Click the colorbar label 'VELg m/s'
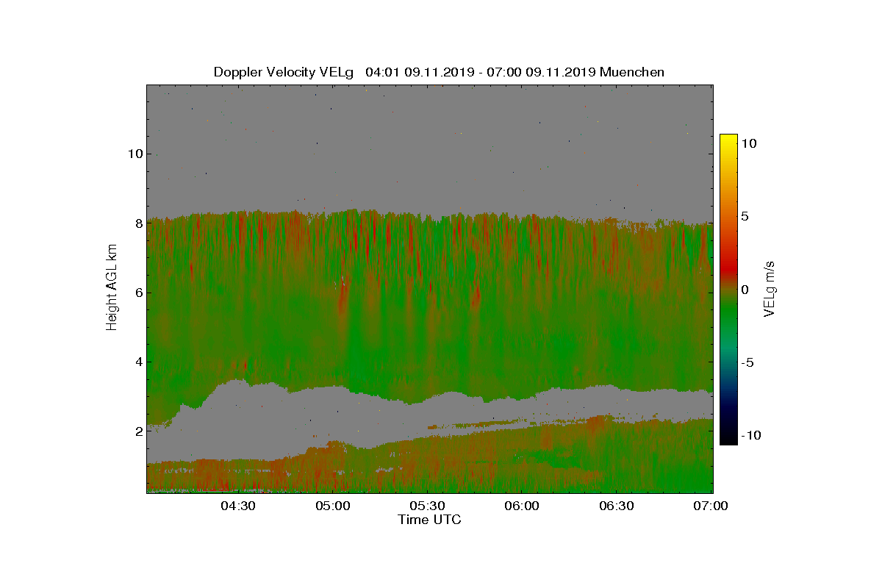Viewport: 882px width, 588px height. [769, 290]
